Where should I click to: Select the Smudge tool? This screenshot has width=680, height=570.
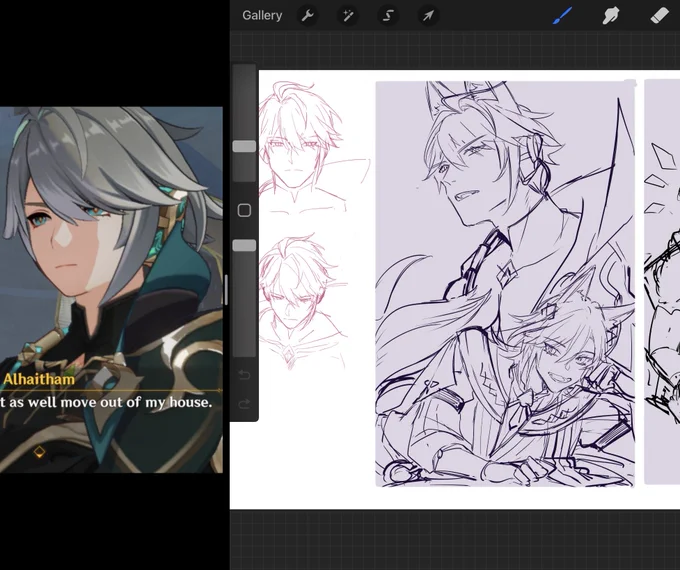coord(611,16)
